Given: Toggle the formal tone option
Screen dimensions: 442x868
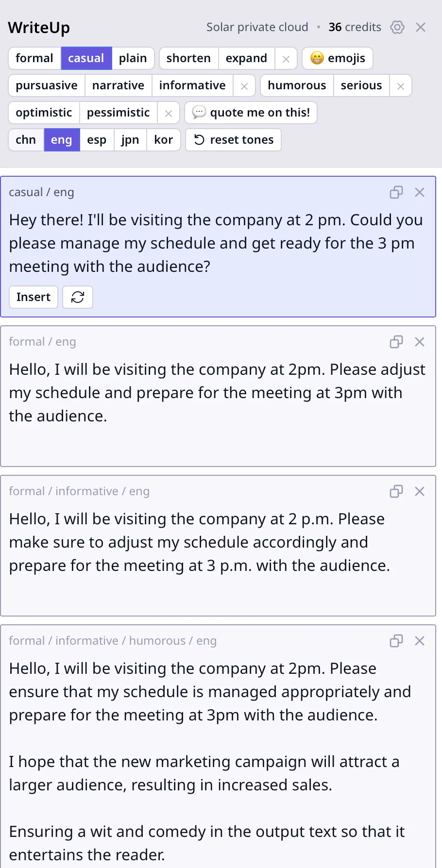Looking at the screenshot, I should pyautogui.click(x=34, y=58).
